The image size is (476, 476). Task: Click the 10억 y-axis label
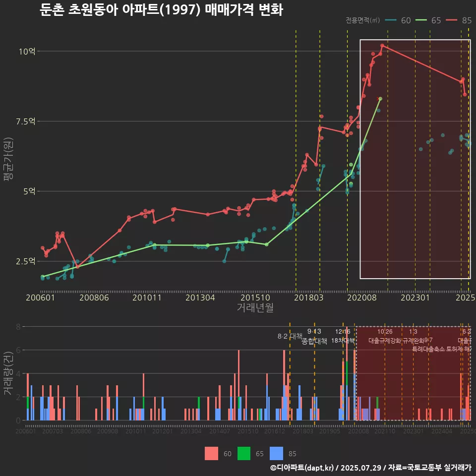click(27, 51)
